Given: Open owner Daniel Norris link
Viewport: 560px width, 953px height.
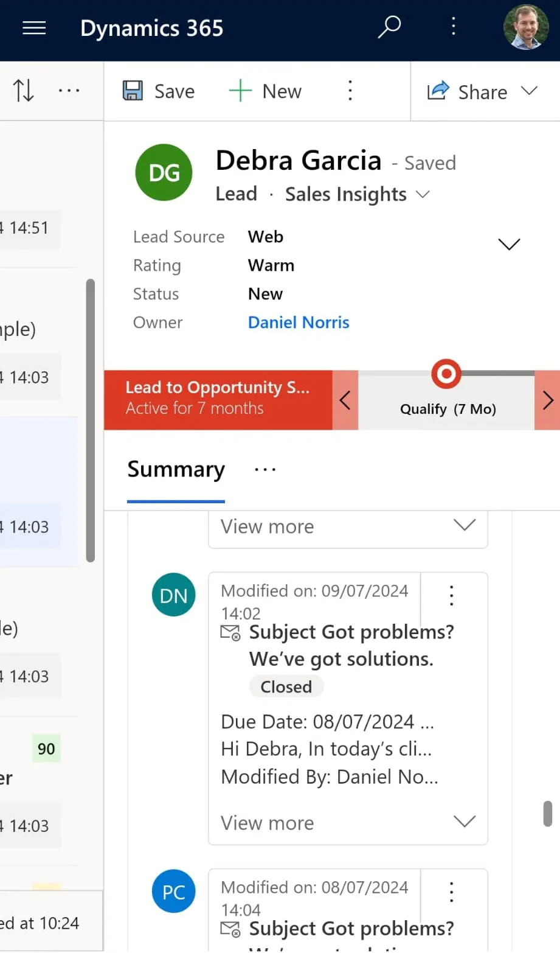Looking at the screenshot, I should tap(299, 323).
